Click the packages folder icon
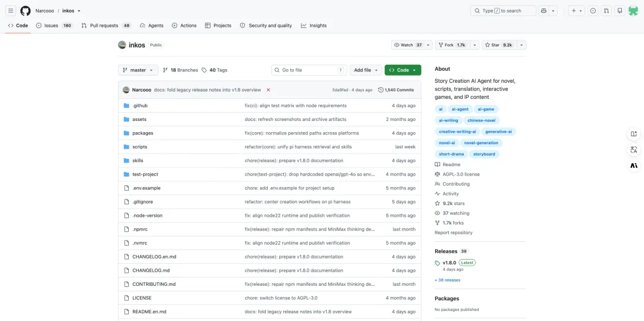The image size is (644, 321). [126, 133]
